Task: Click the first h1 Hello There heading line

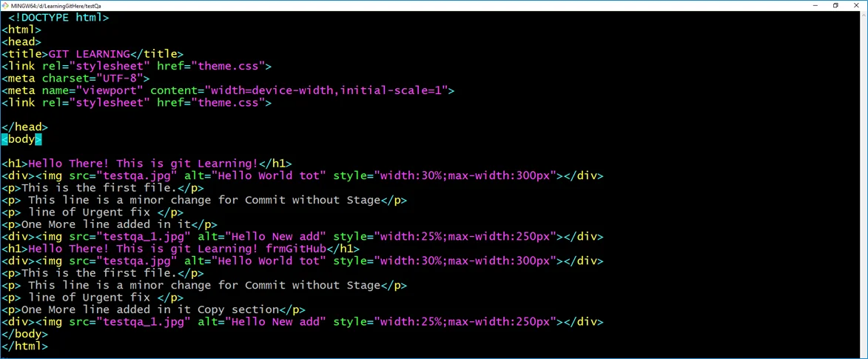Action: coord(146,164)
